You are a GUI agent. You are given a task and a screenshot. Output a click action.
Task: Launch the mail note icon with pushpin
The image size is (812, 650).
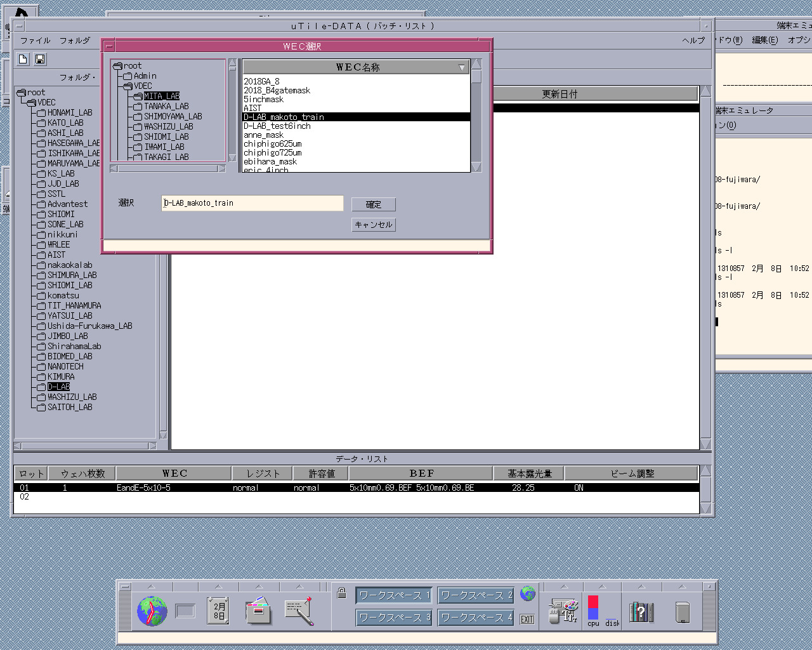point(299,611)
